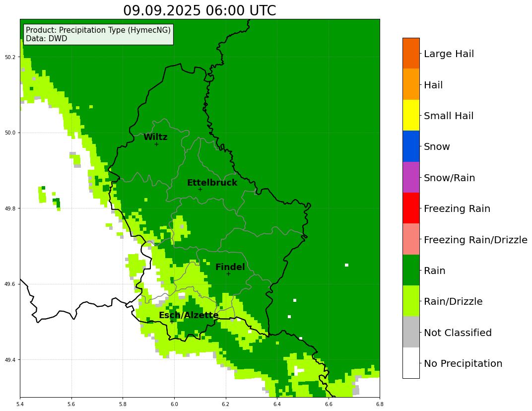Screen dimensions: 532x411
Task: Click the 'No Precipitation' legend label
Action: tap(463, 363)
